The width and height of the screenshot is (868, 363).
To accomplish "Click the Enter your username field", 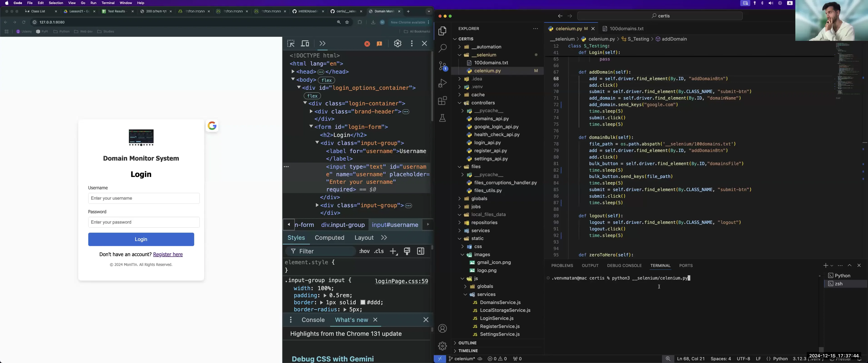I will pyautogui.click(x=144, y=198).
